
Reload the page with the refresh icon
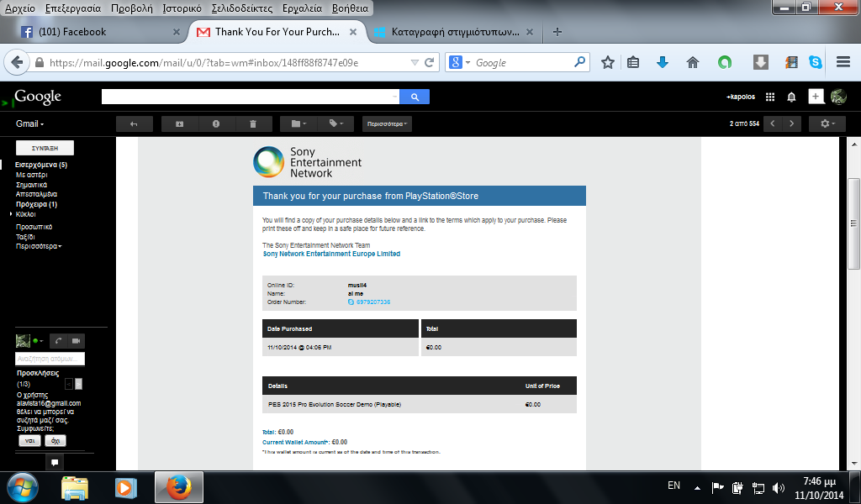coord(430,62)
